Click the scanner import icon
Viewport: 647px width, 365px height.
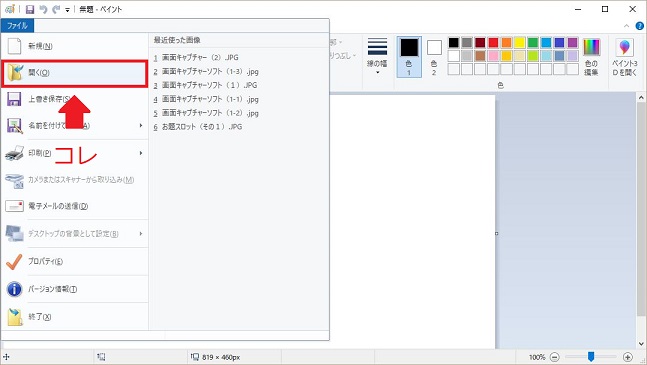pyautogui.click(x=14, y=180)
